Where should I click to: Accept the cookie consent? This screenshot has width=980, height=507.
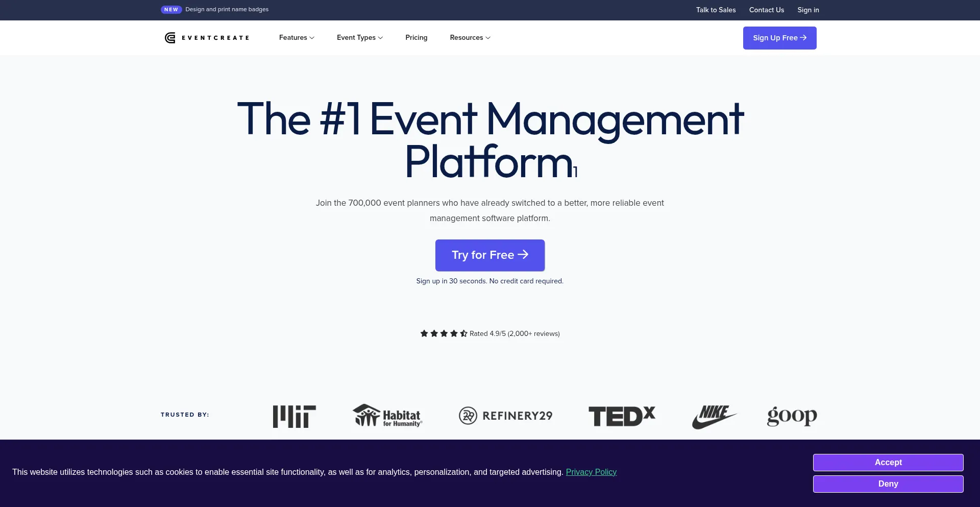click(x=888, y=463)
